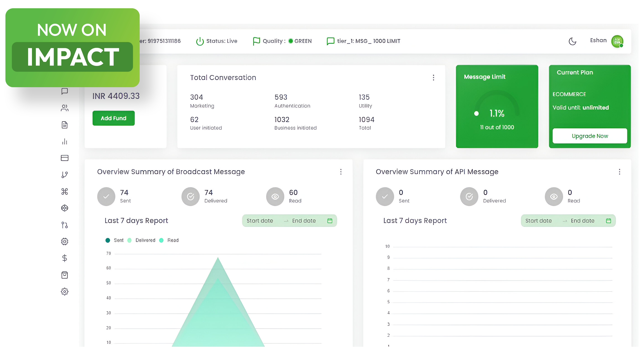Open the credit card billing sidebar icon
The height and width of the screenshot is (355, 644).
pyautogui.click(x=64, y=158)
